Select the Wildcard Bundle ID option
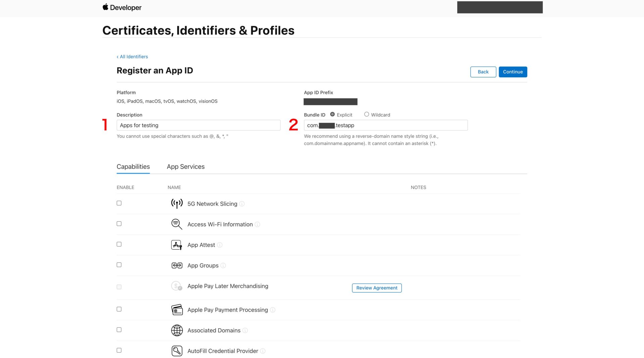Viewport: 644px width, 358px height. [x=366, y=114]
